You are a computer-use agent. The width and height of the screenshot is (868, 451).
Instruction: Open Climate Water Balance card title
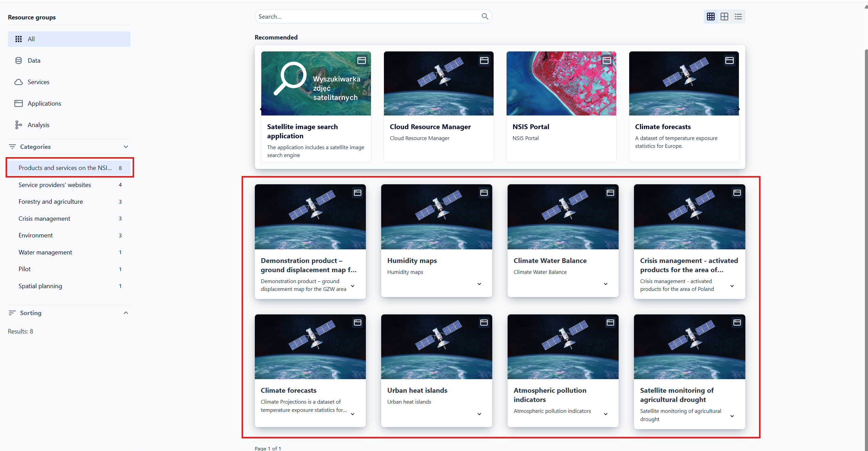[550, 261]
